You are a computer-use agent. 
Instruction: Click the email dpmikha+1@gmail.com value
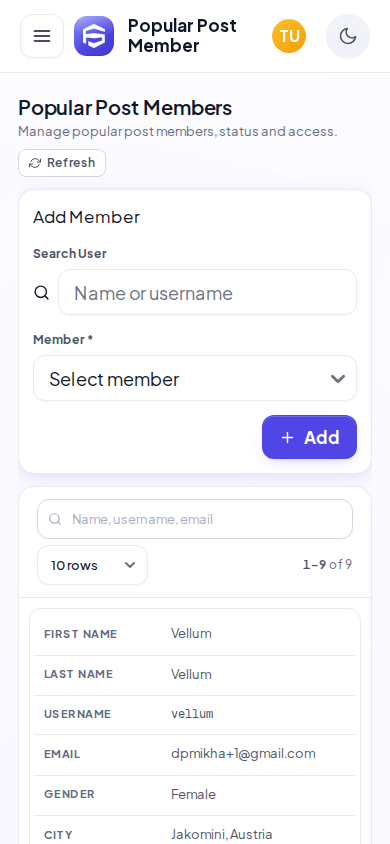243,754
